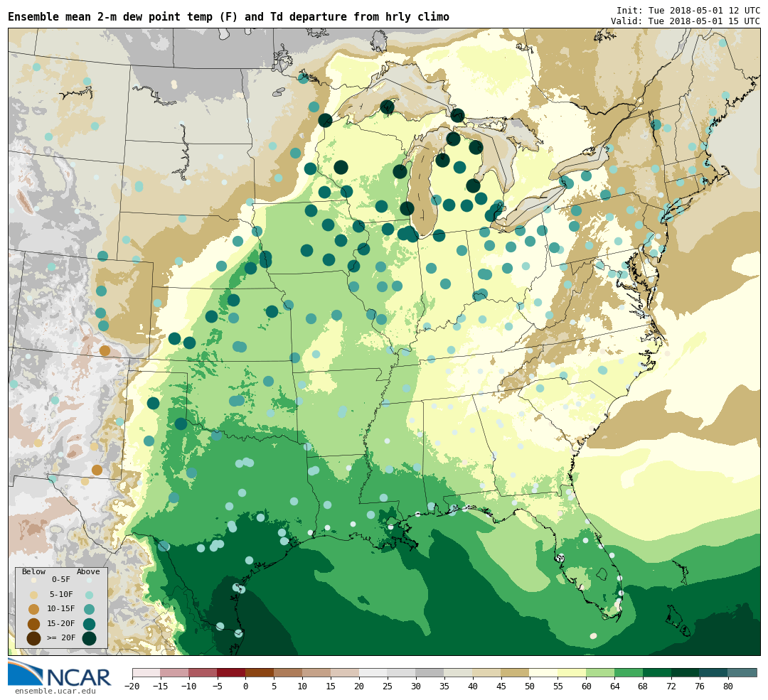Pick the 60 to 64 light green swatch
The height and width of the screenshot is (700, 768).
tap(600, 672)
